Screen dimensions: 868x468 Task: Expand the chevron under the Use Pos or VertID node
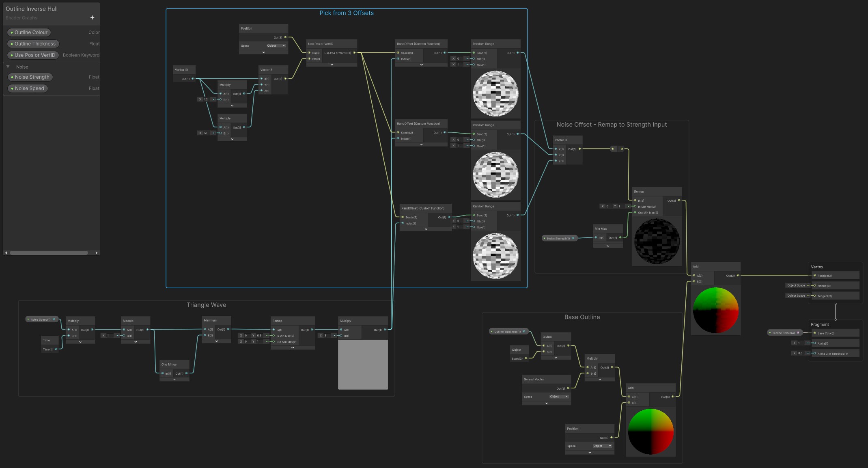click(x=332, y=65)
